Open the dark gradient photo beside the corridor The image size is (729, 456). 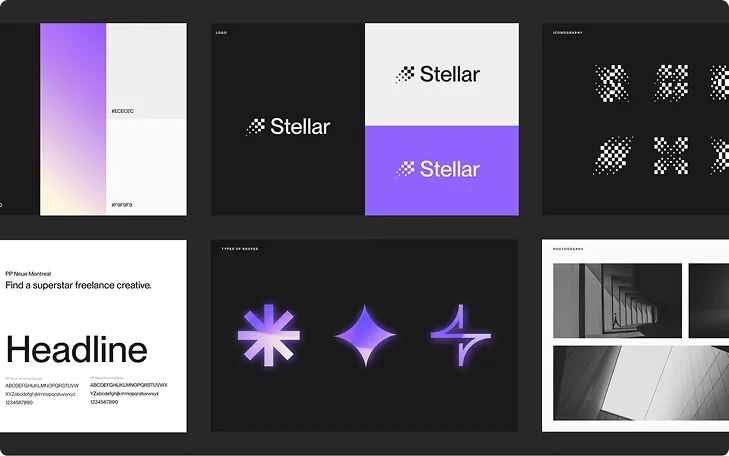(709, 300)
